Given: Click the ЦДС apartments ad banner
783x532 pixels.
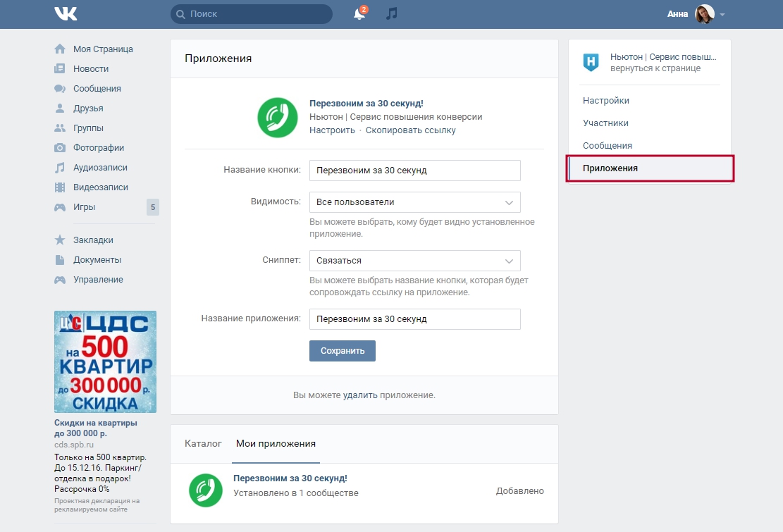Looking at the screenshot, I should point(106,361).
